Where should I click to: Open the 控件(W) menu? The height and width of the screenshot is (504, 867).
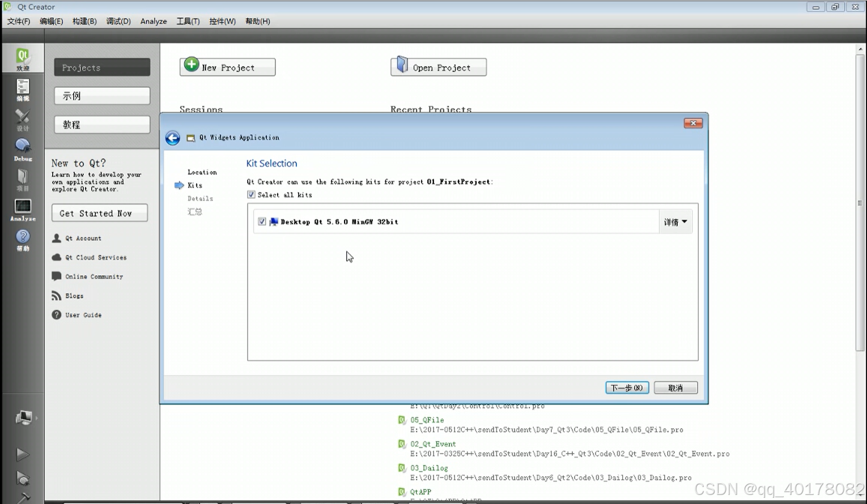(x=222, y=21)
